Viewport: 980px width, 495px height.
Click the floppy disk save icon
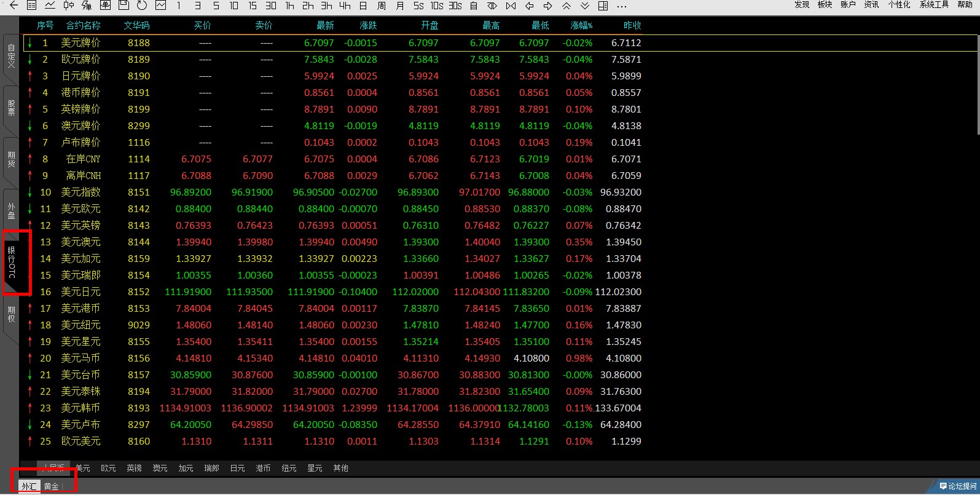pos(123,6)
